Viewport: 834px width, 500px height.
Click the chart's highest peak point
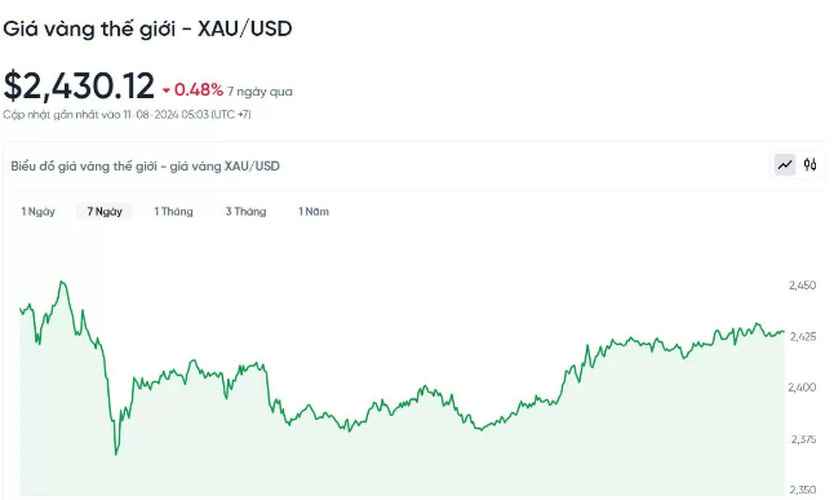point(62,282)
